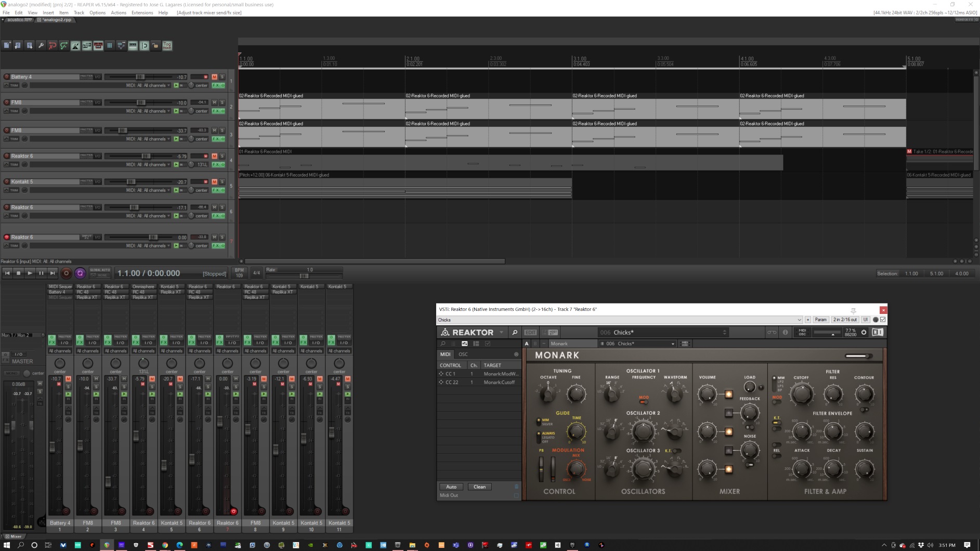Click the Reaktor info icon
The image size is (980, 551).
(x=785, y=332)
